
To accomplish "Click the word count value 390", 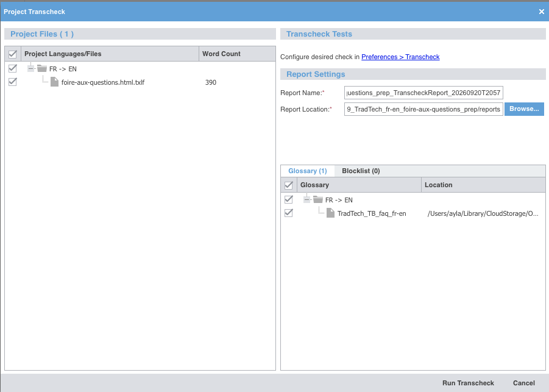I will pyautogui.click(x=210, y=82).
